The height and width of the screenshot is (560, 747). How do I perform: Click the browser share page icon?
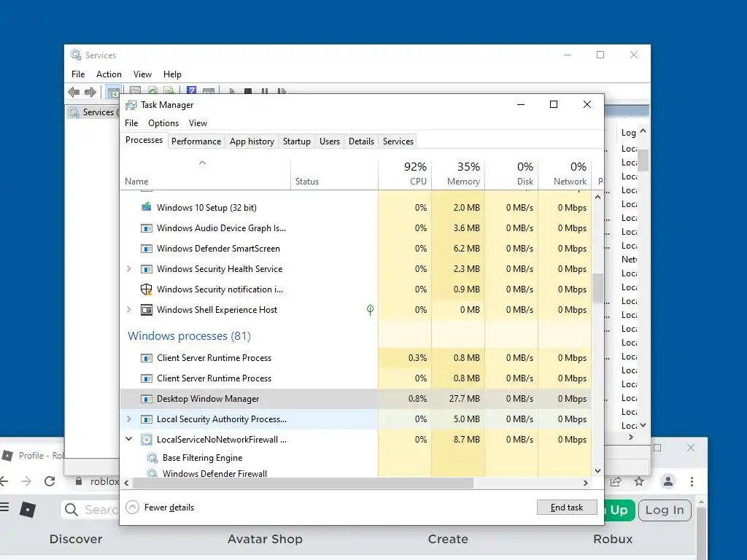pyautogui.click(x=616, y=481)
